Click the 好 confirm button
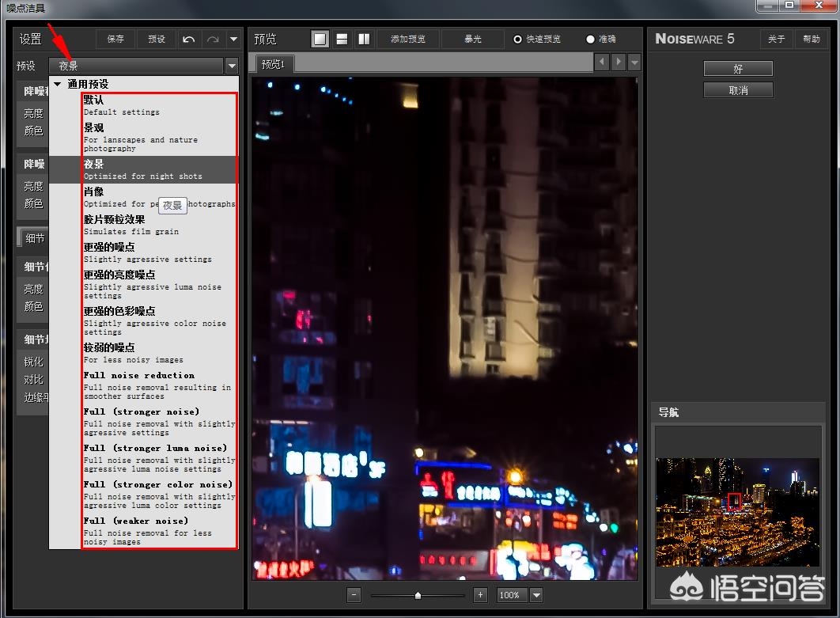840x618 pixels. point(737,68)
